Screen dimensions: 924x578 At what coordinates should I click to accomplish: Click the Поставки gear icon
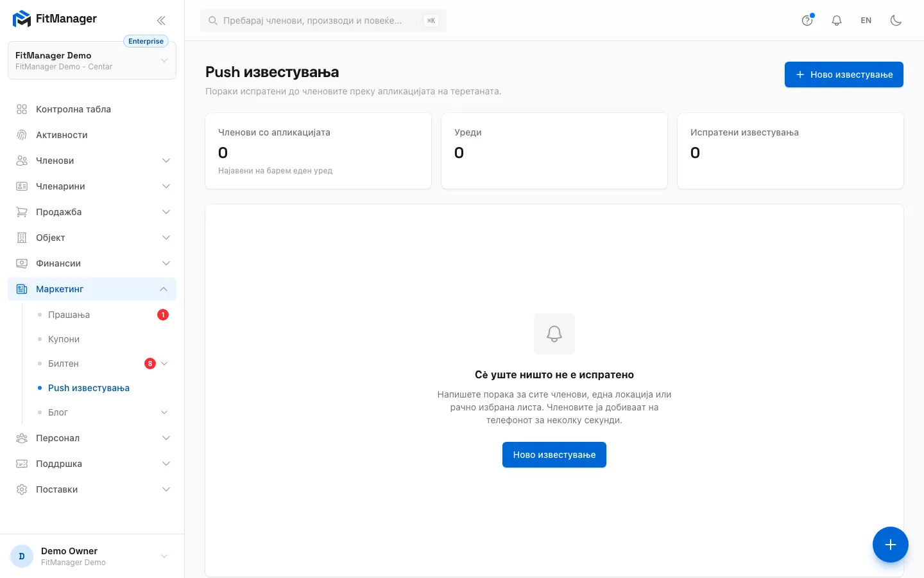coord(22,489)
